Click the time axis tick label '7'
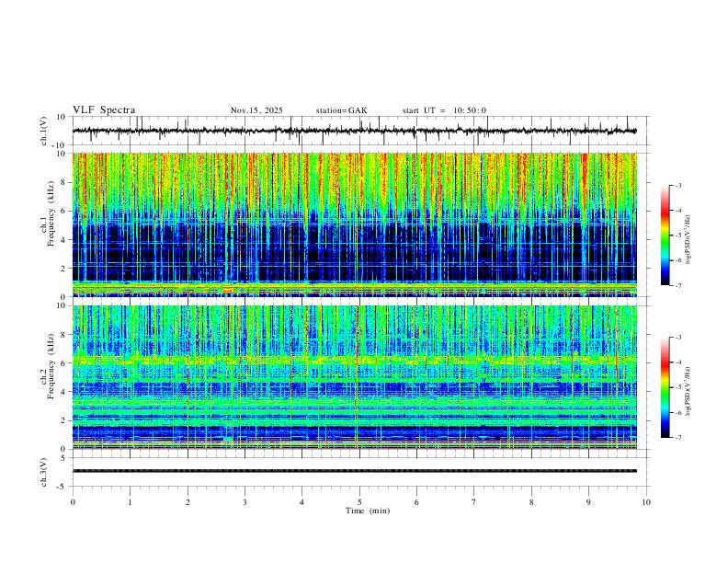The image size is (728, 563). [x=474, y=502]
